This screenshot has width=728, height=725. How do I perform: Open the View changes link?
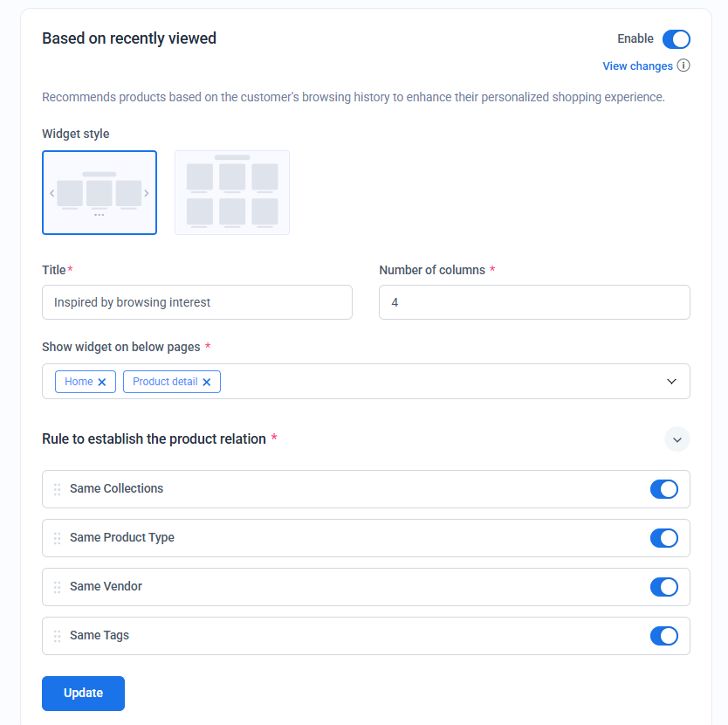coord(637,66)
